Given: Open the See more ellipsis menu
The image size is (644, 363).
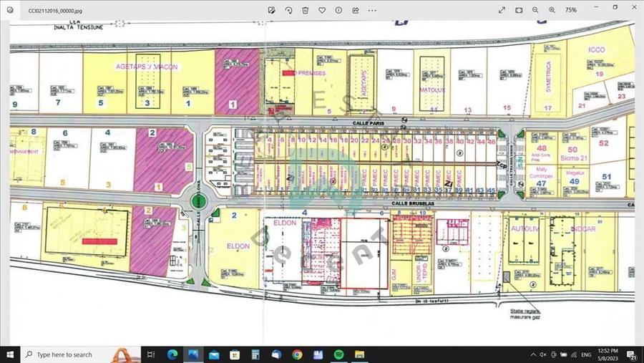Looking at the screenshot, I should point(372,10).
